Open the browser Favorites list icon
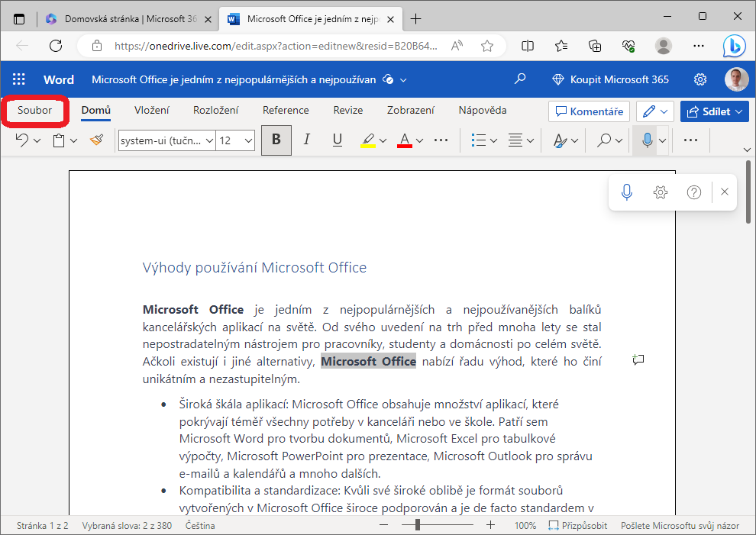The height and width of the screenshot is (535, 756). 561,46
